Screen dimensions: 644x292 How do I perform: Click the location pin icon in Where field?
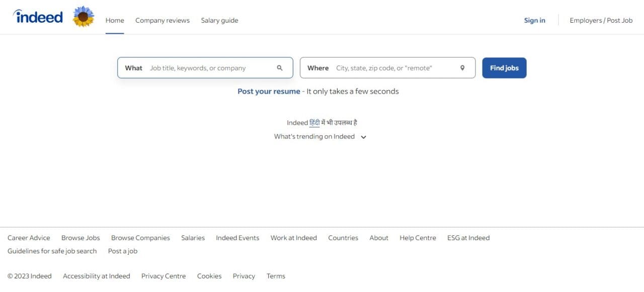coord(462,68)
